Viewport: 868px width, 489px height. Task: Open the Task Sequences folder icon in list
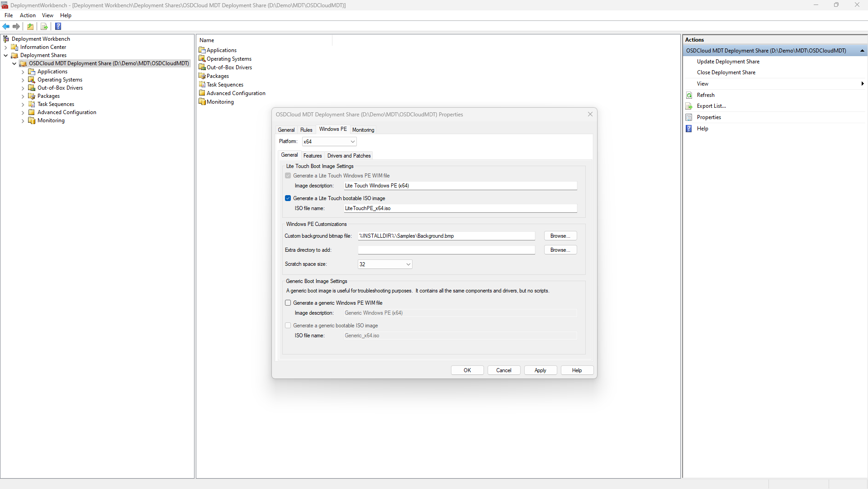point(202,85)
